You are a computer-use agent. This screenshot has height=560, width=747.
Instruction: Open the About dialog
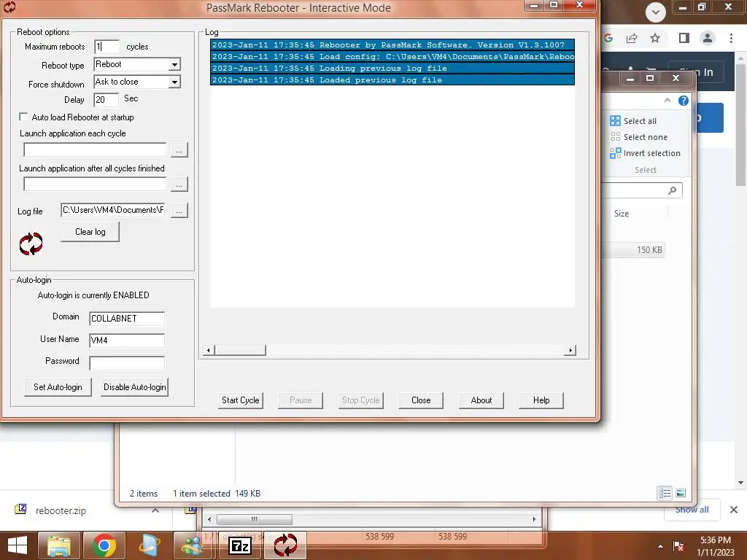[481, 400]
